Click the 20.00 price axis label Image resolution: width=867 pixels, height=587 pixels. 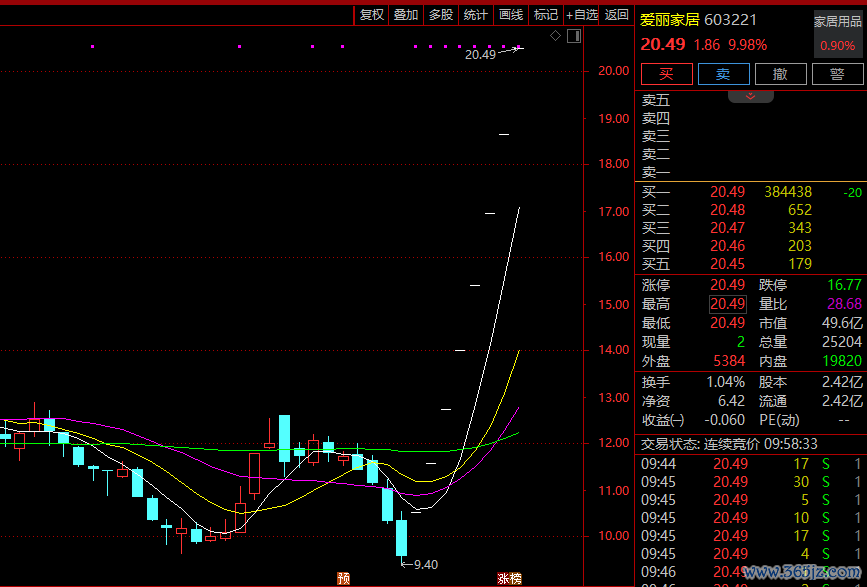click(x=614, y=71)
